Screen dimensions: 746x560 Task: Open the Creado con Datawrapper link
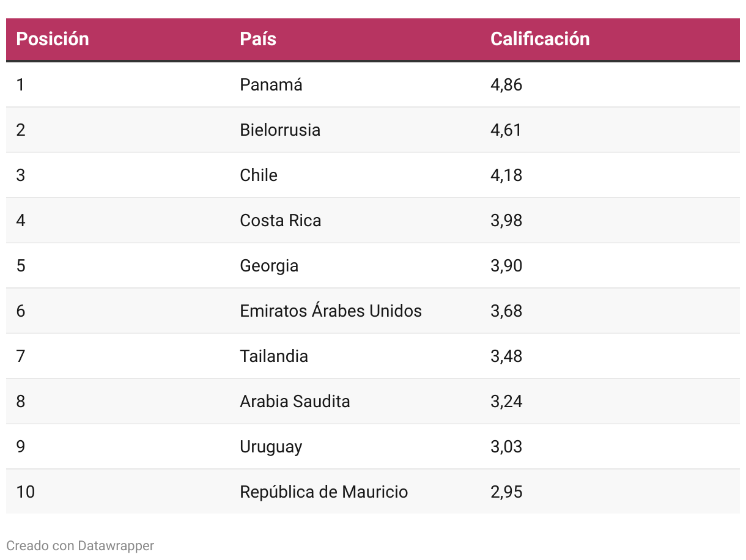coord(80,545)
